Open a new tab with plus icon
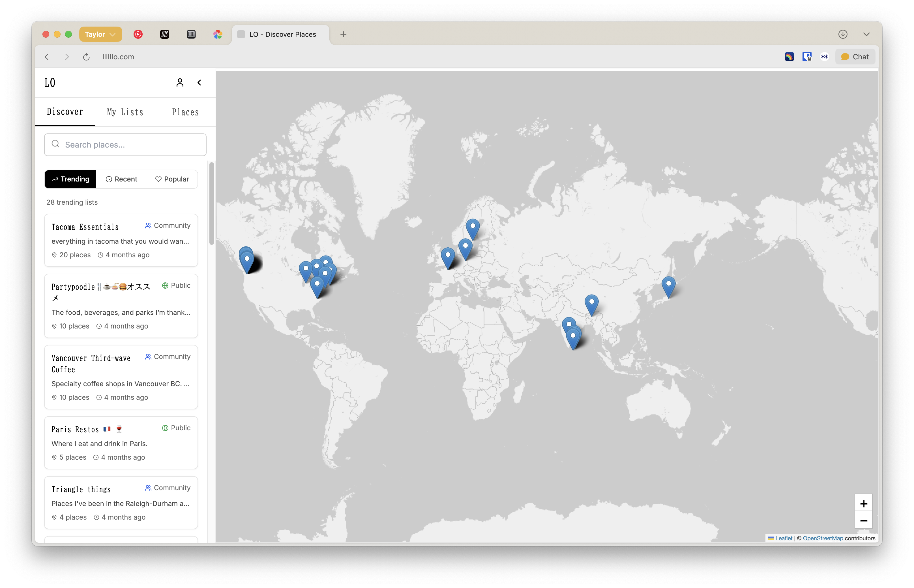Viewport: 914px width, 588px height. point(343,34)
